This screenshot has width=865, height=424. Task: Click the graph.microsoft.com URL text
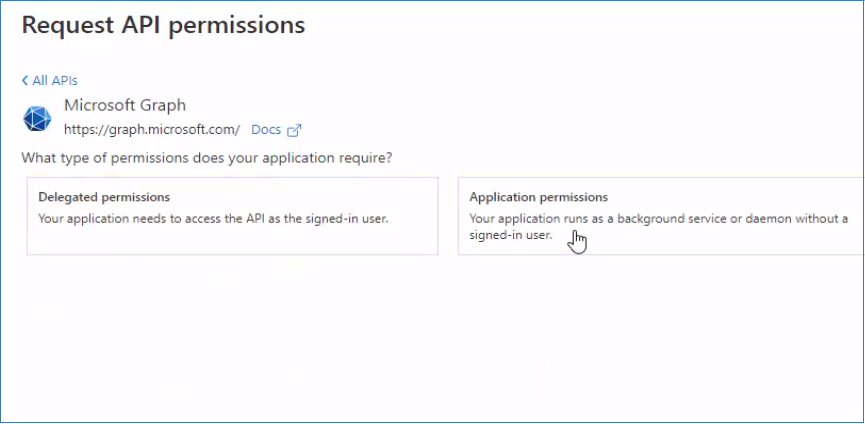pyautogui.click(x=152, y=130)
